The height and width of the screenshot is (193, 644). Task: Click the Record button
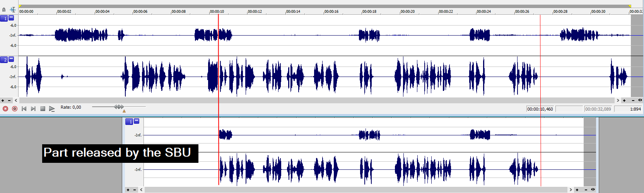pos(5,109)
